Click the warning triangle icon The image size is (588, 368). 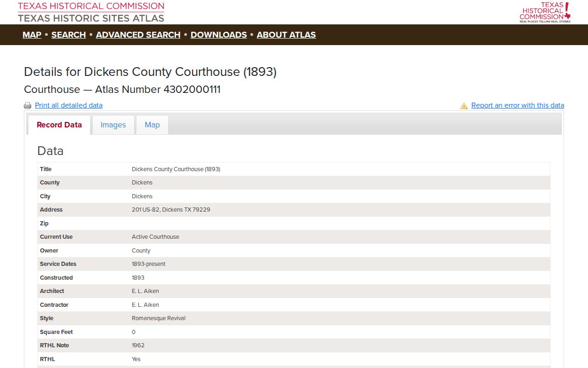point(464,105)
